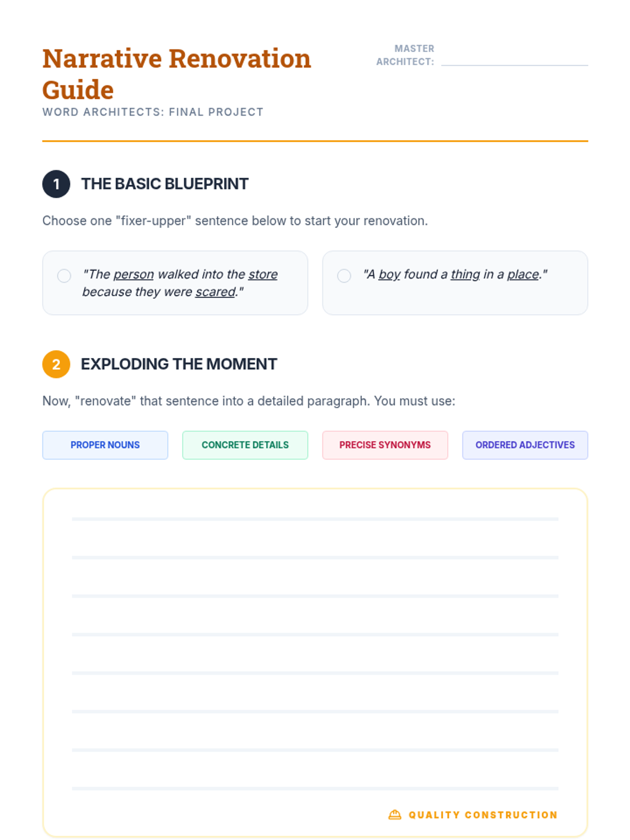Click the Concrete Details tag
This screenshot has height=840, width=630.
coord(245,445)
